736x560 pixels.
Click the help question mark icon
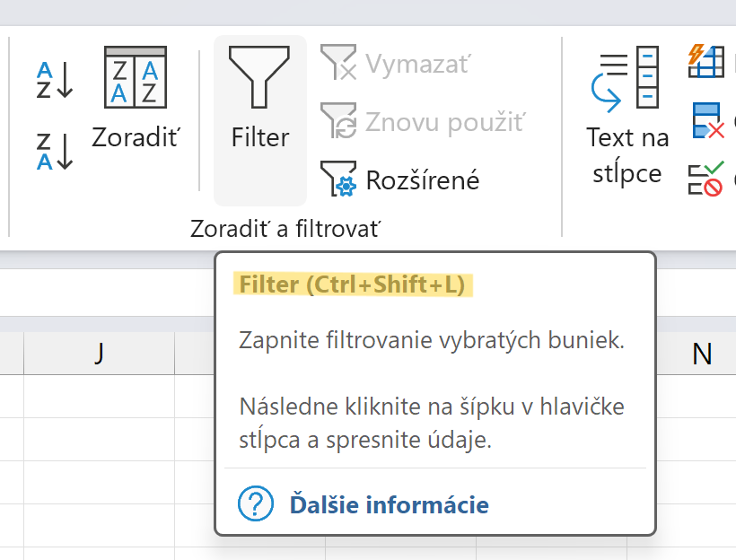click(256, 503)
